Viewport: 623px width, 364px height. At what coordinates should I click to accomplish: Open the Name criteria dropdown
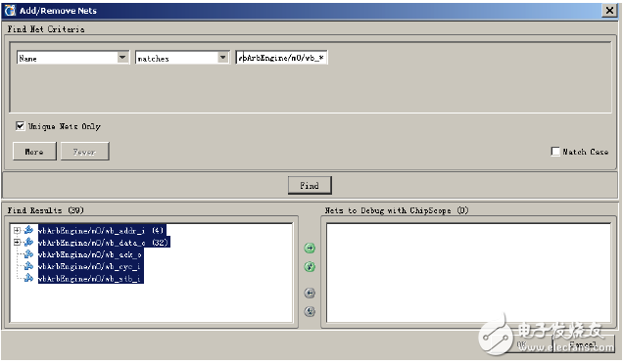click(x=122, y=58)
